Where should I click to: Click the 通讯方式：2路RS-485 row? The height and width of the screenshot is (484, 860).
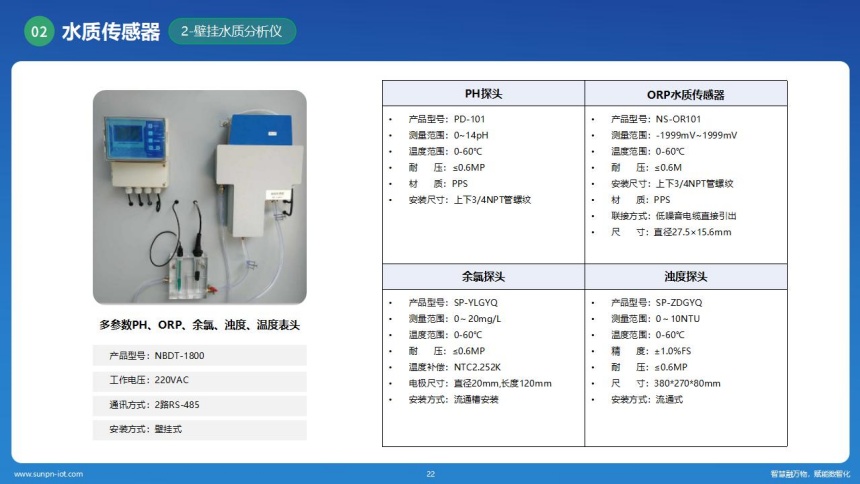pos(200,405)
